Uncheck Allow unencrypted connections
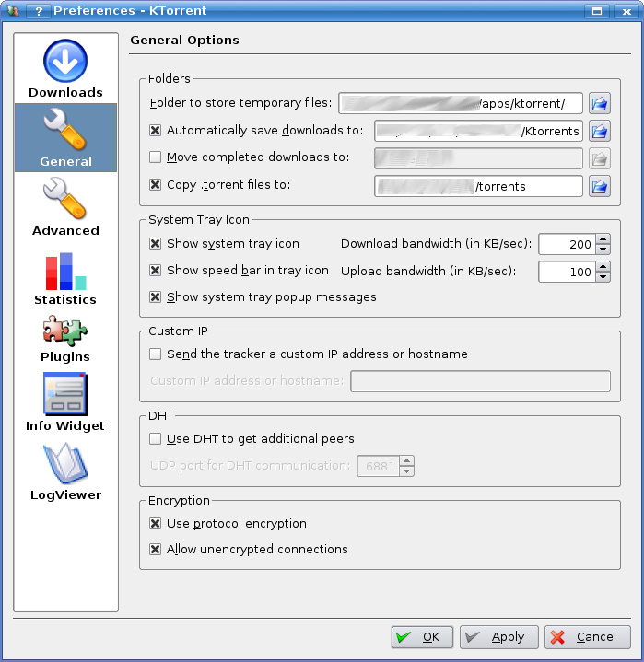The width and height of the screenshot is (644, 662). pyautogui.click(x=156, y=550)
